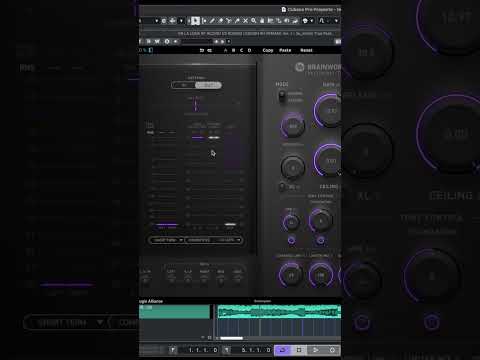Select the Zoom magnifier tool
The height and width of the screenshot is (360, 480).
coord(254,21)
